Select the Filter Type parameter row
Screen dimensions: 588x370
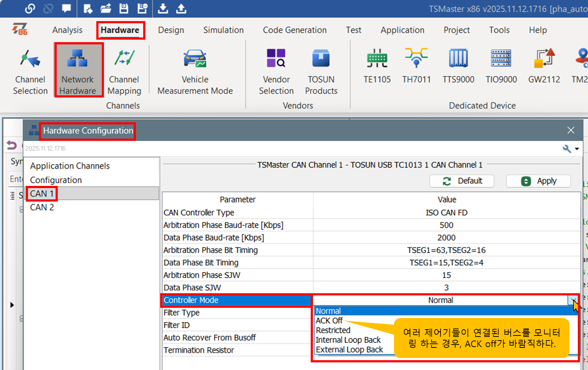[x=237, y=313]
